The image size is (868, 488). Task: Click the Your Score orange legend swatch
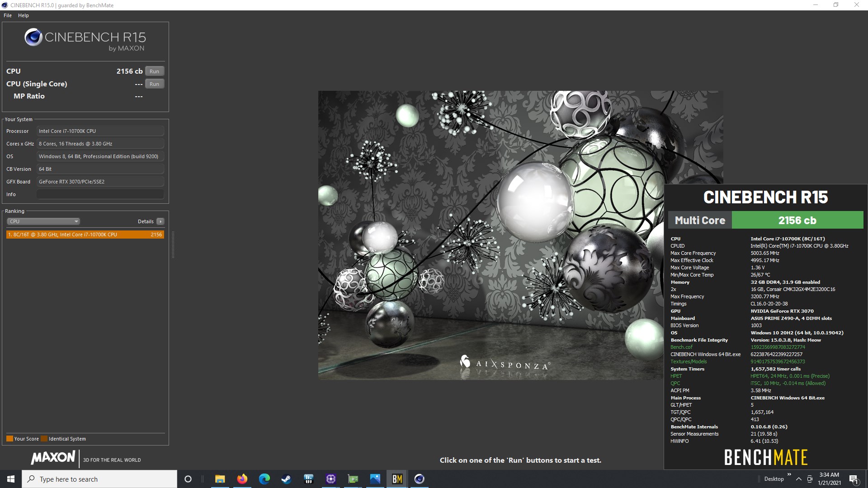(x=9, y=439)
